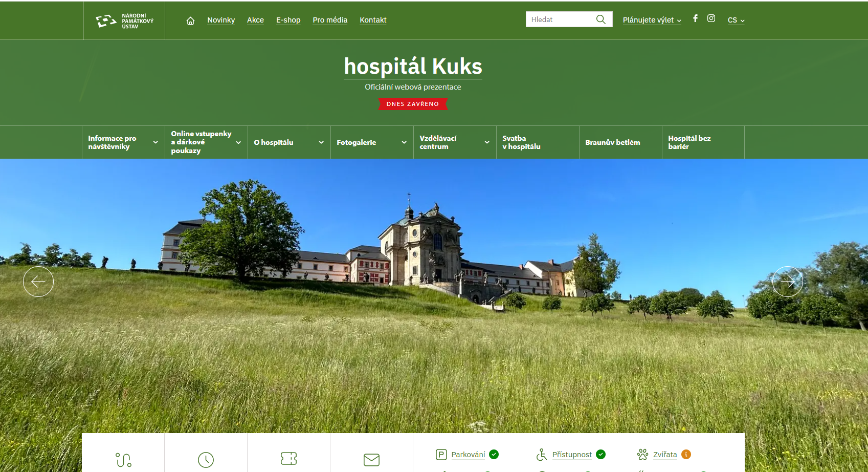Open the ticket admission icon
This screenshot has width=868, height=472.
tap(289, 458)
